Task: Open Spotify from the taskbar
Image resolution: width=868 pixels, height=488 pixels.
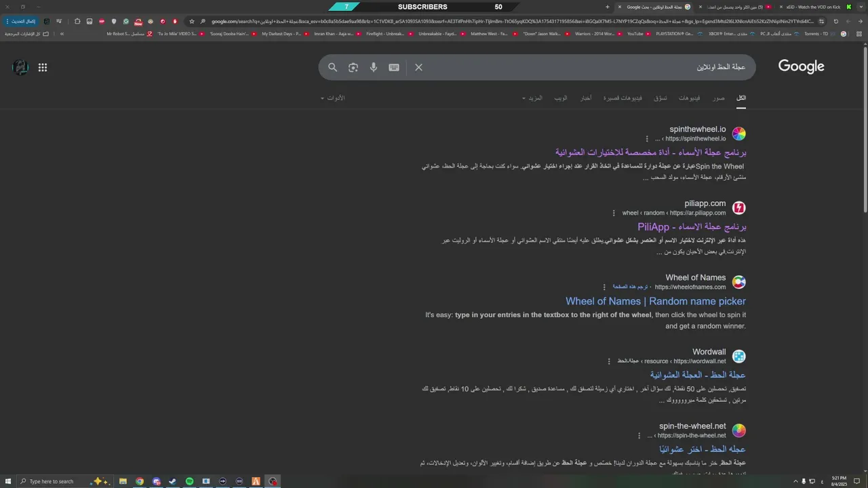Action: click(x=189, y=481)
